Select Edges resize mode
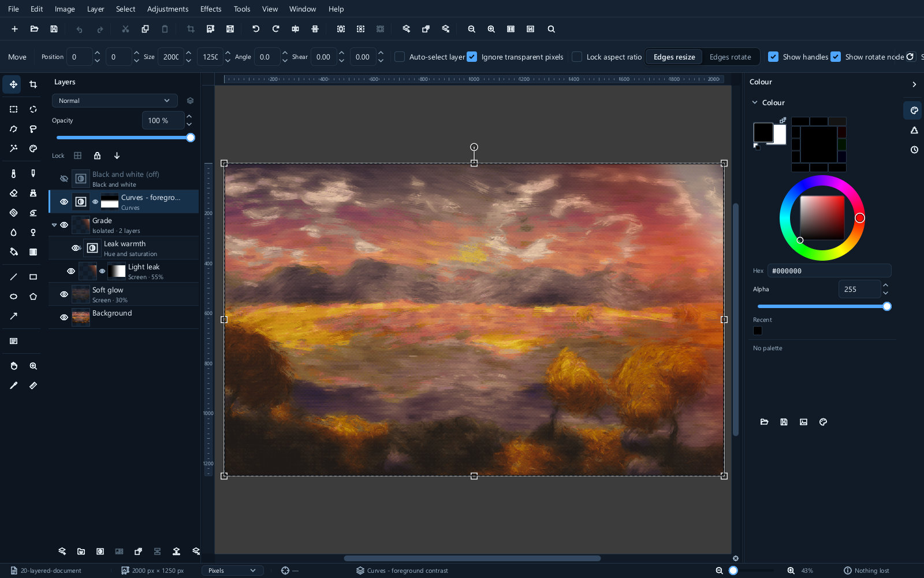Viewport: 924px width, 578px height. coord(674,57)
